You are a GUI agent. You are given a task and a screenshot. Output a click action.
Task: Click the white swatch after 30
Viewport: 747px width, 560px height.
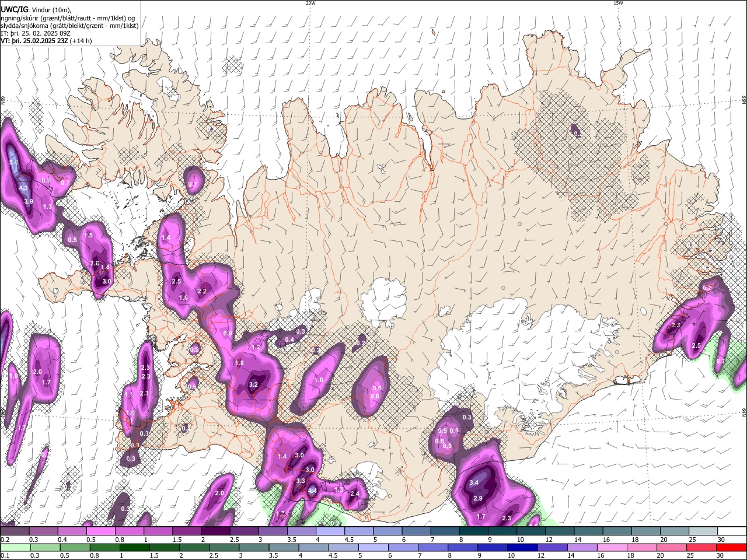click(732, 531)
